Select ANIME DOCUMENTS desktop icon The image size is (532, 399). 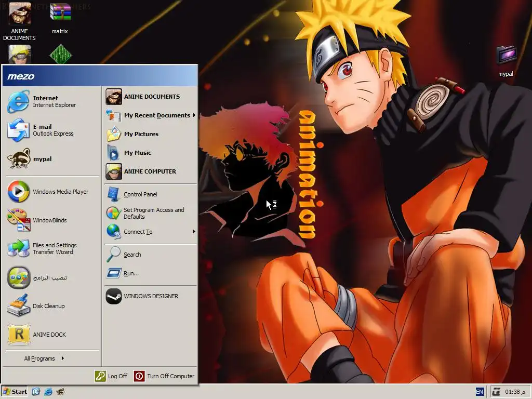click(x=19, y=21)
